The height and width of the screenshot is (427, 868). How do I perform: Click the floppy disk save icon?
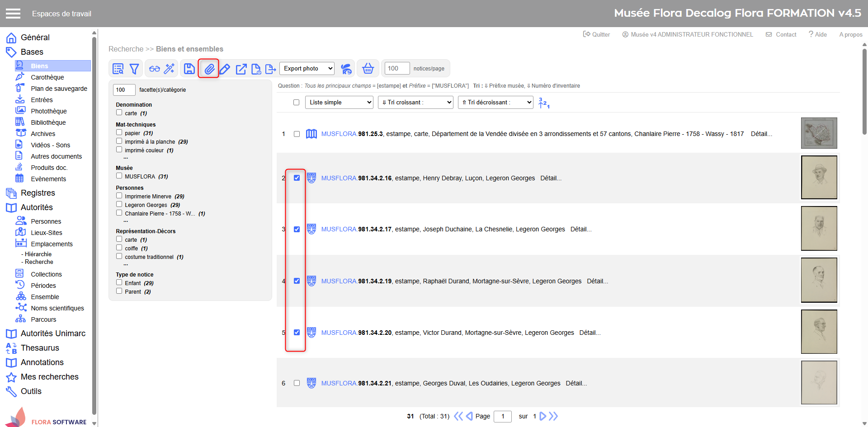coord(189,69)
